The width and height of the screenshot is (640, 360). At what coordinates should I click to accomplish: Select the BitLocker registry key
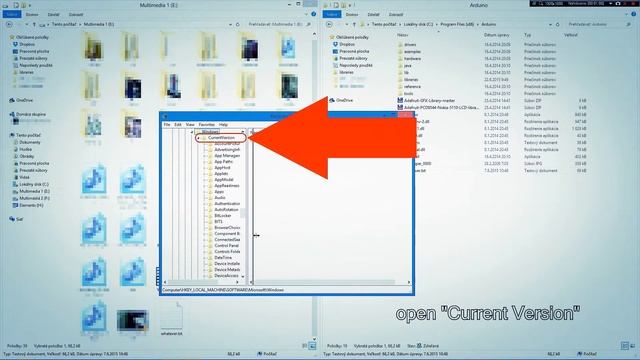223,216
